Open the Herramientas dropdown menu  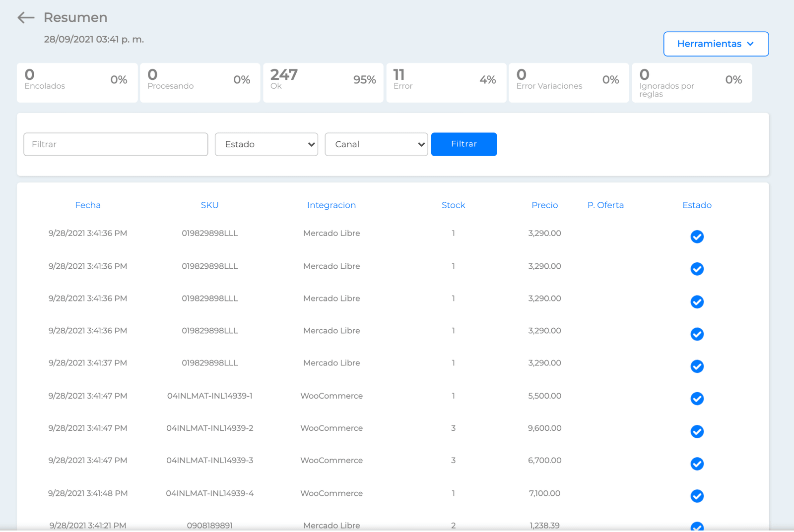click(716, 44)
